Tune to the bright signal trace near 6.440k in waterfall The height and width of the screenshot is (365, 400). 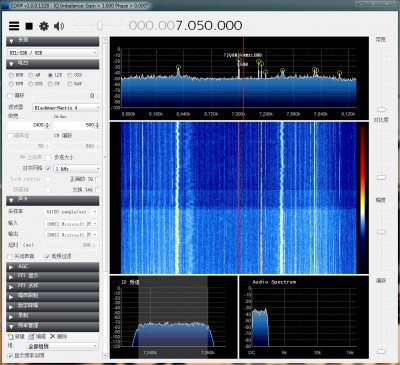click(x=177, y=198)
